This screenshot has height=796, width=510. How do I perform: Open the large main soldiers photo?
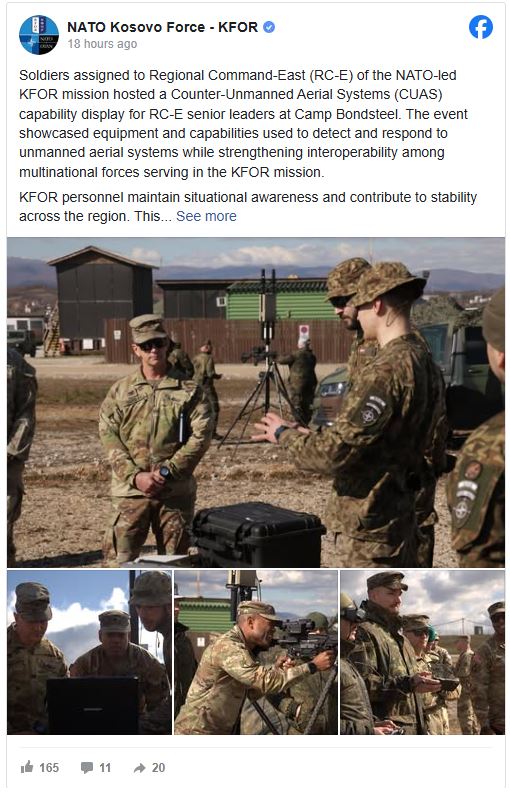[255, 402]
